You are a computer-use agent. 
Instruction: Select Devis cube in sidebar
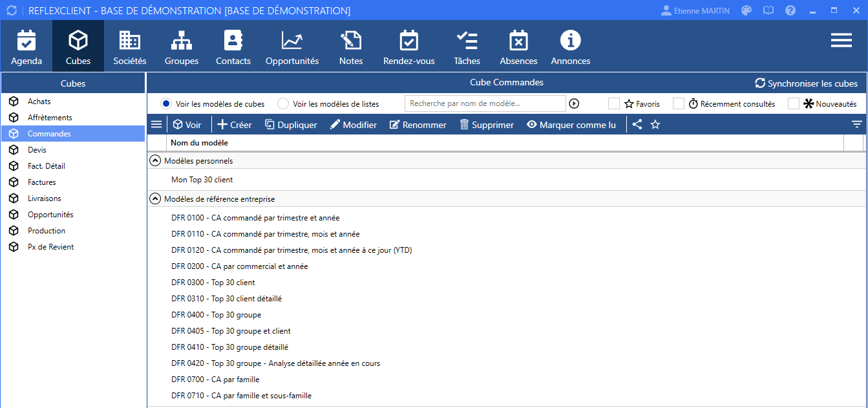tap(73, 150)
